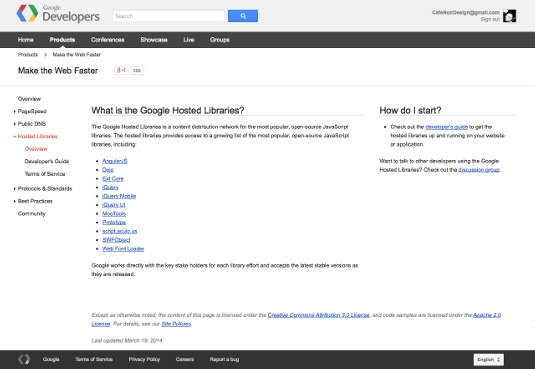Open Community in the sidebar

pos(32,214)
